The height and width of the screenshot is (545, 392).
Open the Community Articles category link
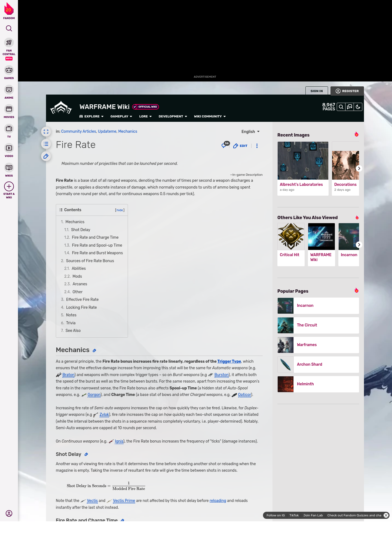(x=78, y=131)
